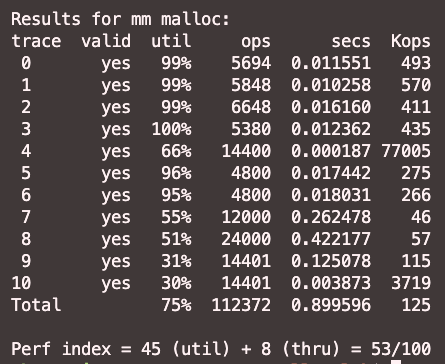Click the 'Total' row label
The height and width of the screenshot is (364, 445).
(36, 305)
